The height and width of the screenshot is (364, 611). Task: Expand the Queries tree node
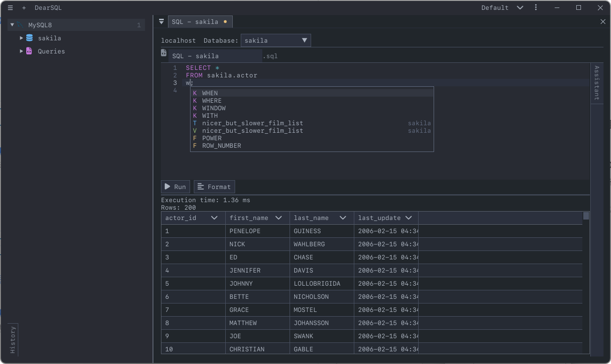click(x=22, y=51)
